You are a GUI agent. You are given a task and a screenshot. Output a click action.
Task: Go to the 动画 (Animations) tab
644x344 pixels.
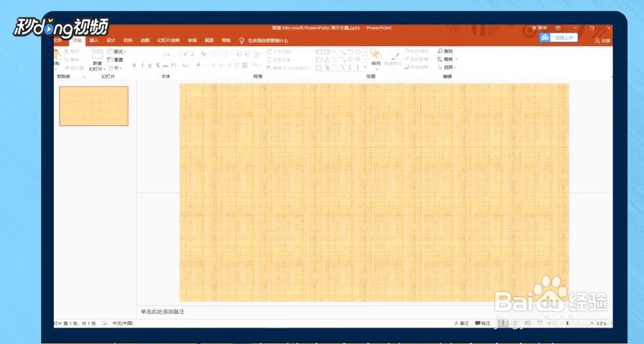(145, 40)
